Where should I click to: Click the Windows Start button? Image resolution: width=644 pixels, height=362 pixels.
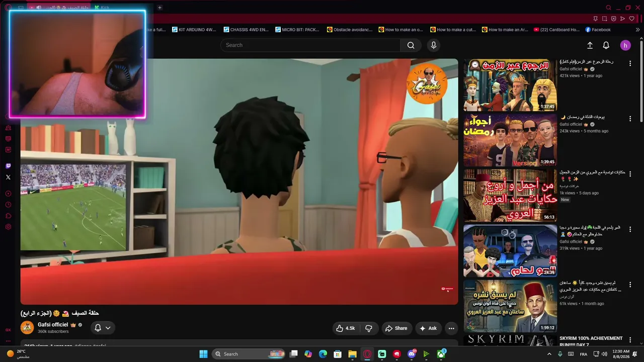(x=203, y=354)
